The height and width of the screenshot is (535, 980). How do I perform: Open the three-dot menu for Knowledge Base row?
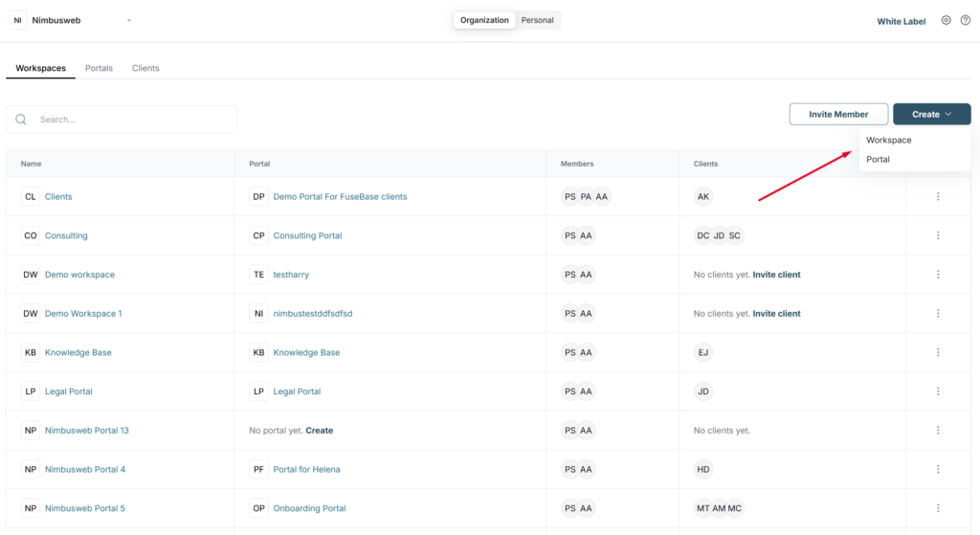(x=938, y=352)
